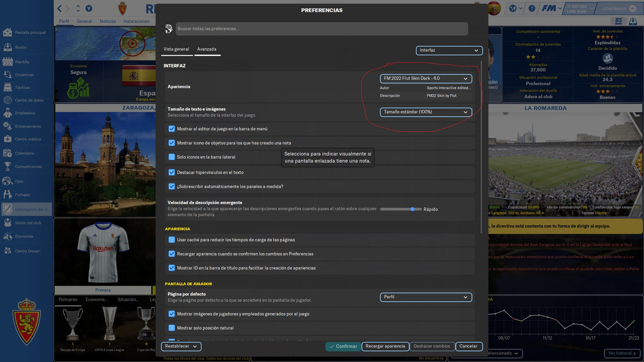
Task: Click the preferences panel vertical scrollbar
Action: coord(482,147)
